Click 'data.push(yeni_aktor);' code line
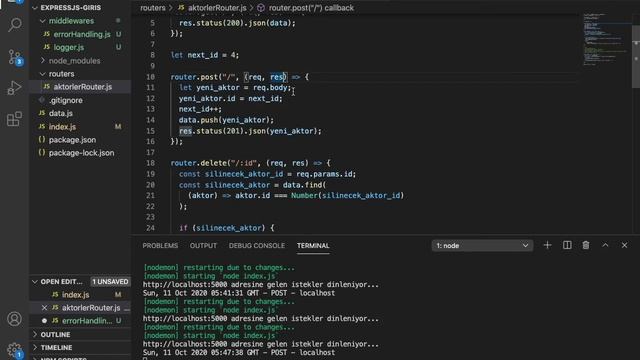The height and width of the screenshot is (360, 640). [226, 120]
